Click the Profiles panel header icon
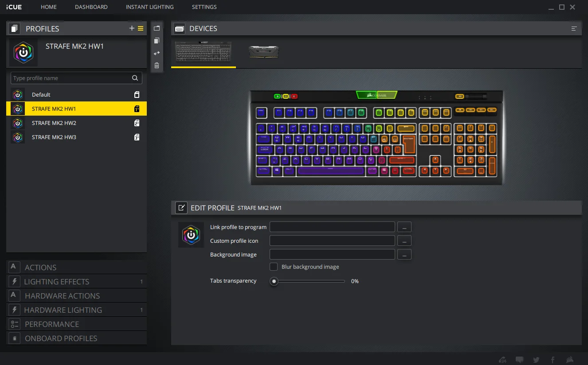This screenshot has height=365, width=588. coord(15,29)
